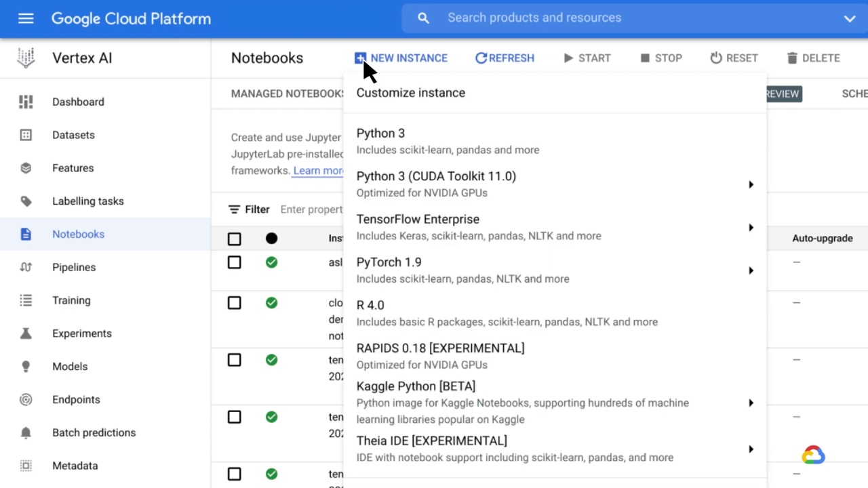Click the Delete trash icon
The width and height of the screenshot is (868, 488).
pos(792,58)
